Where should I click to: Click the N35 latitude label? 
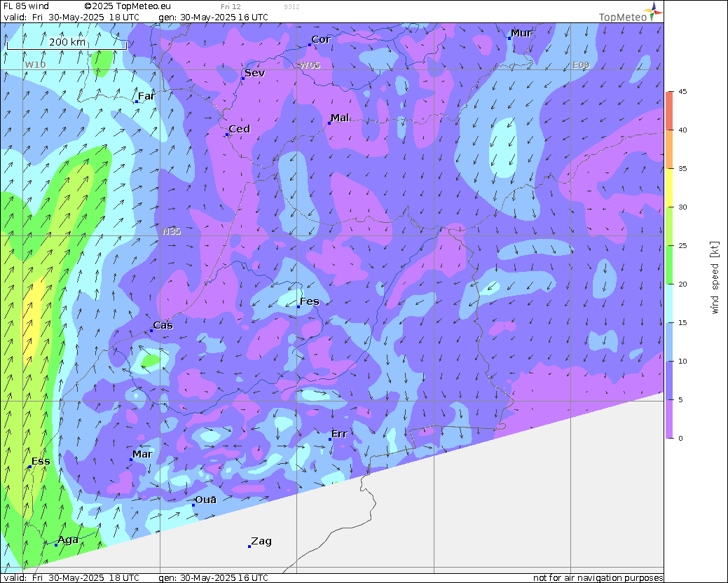click(x=172, y=231)
